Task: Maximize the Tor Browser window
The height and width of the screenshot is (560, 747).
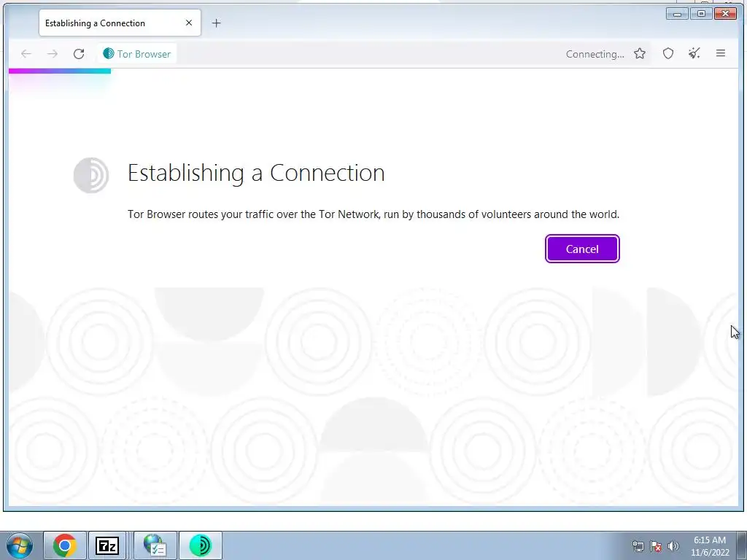Action: 701,13
